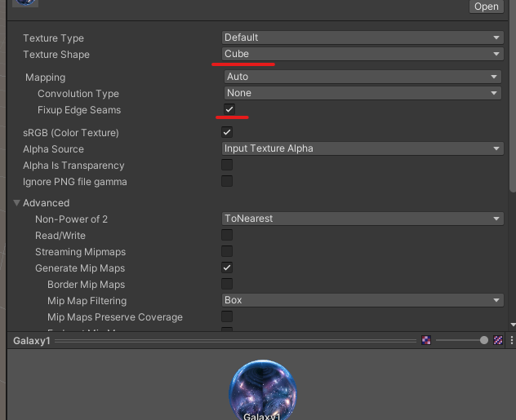Viewport: 516px width, 420px height.
Task: Enable the Read/Write checkbox
Action: click(227, 235)
